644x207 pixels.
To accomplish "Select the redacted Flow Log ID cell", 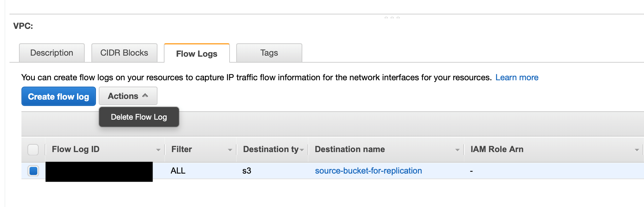I will pos(99,171).
